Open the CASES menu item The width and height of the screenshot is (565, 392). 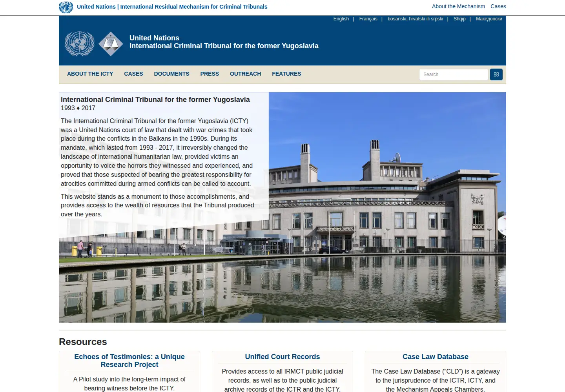pyautogui.click(x=133, y=74)
